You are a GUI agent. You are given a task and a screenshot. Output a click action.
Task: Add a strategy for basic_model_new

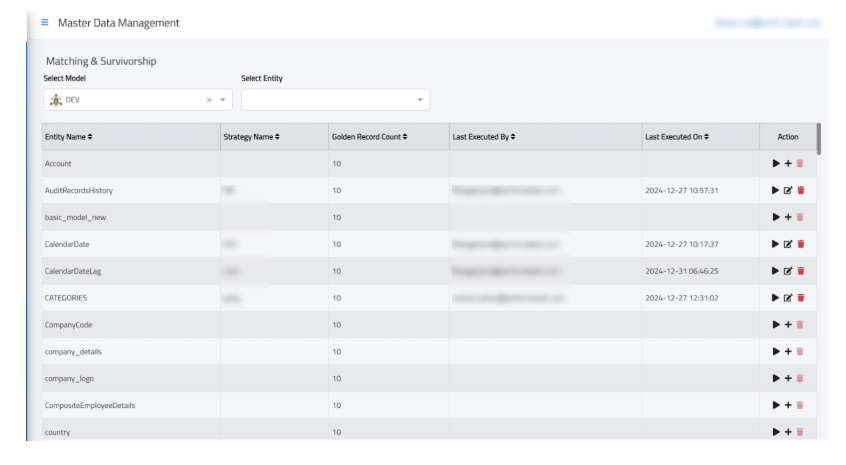pos(788,217)
